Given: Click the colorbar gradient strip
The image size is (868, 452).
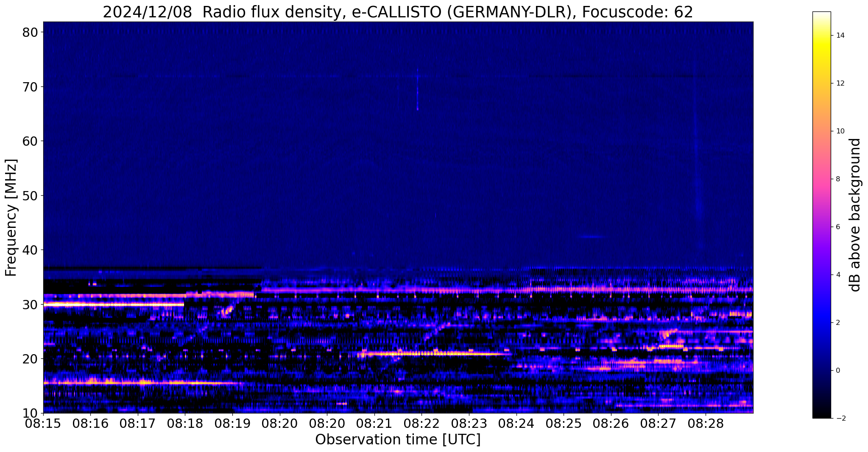Looking at the screenshot, I should point(821,215).
